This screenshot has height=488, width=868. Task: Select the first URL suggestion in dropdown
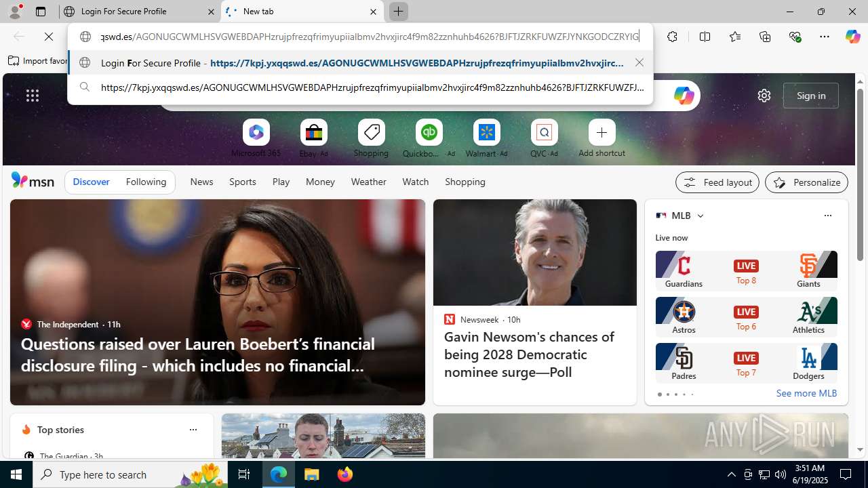(360, 62)
